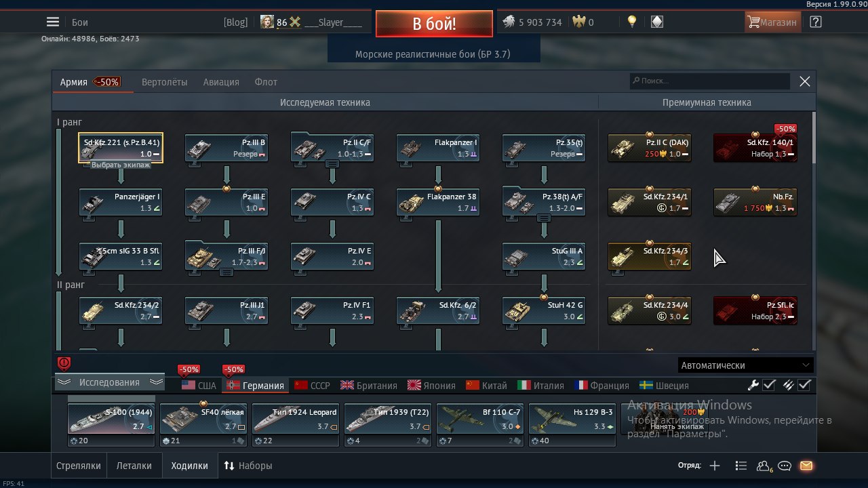Select the Sd.Kfz.221 (s.Pz.B.41) vehicle

tap(121, 148)
